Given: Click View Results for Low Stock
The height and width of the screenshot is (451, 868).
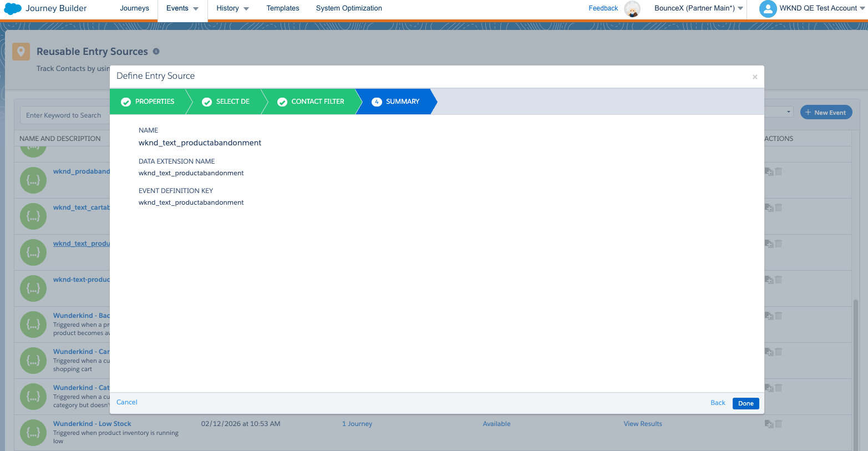Looking at the screenshot, I should coord(643,424).
